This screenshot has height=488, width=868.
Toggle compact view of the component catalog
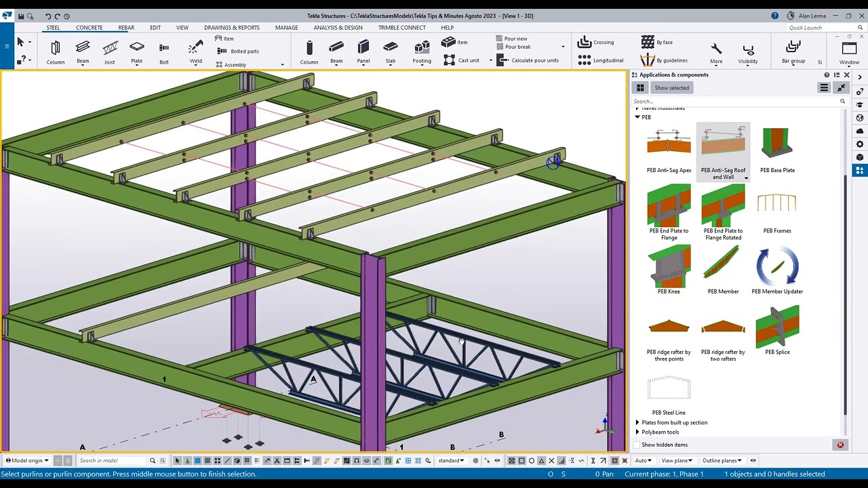pyautogui.click(x=841, y=87)
